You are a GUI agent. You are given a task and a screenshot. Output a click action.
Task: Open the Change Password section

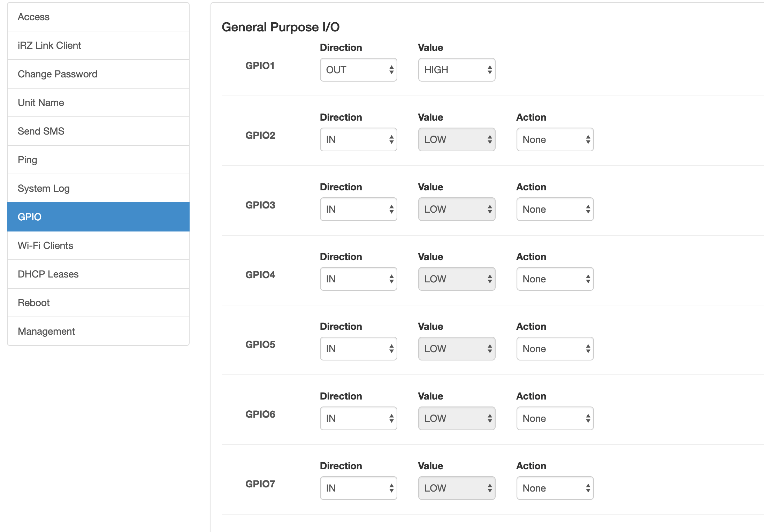pos(98,74)
